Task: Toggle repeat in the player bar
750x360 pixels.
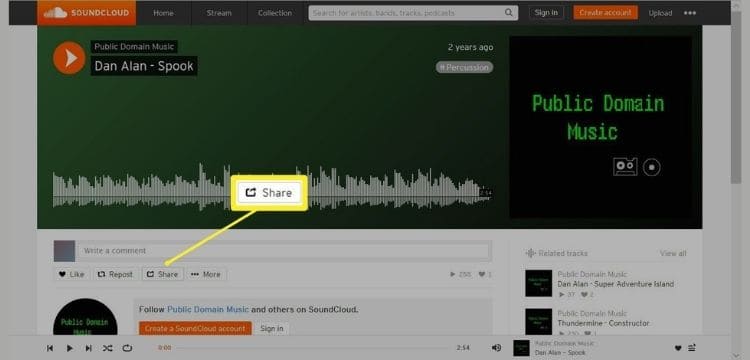Action: click(127, 348)
